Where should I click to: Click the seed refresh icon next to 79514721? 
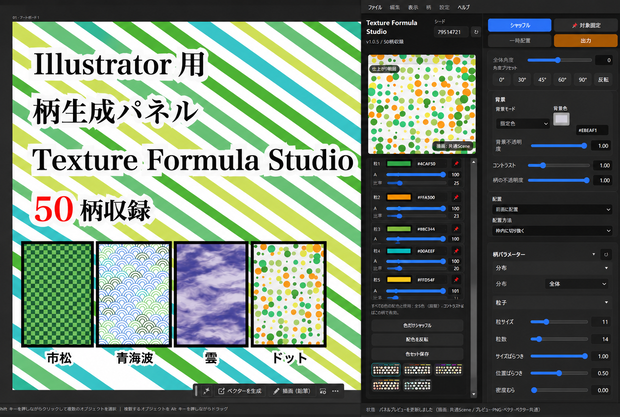point(476,32)
